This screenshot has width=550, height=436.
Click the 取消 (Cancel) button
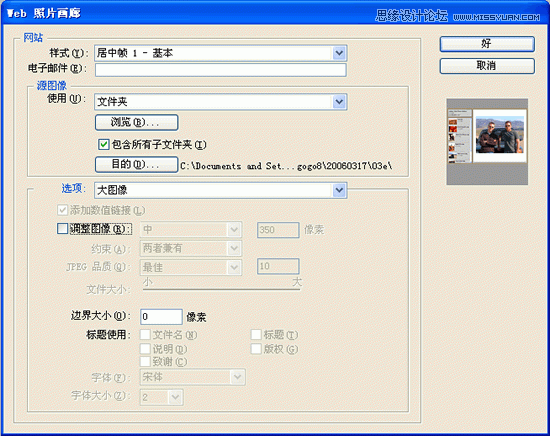[x=487, y=66]
